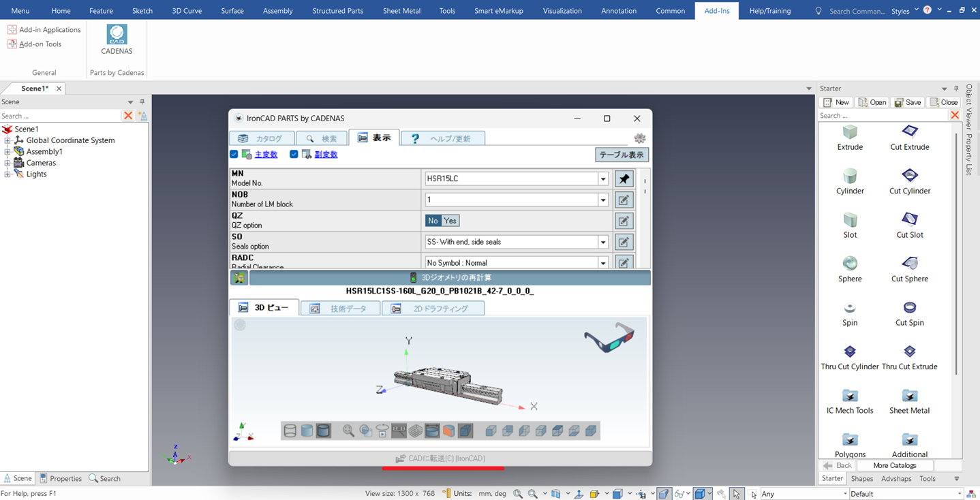Image resolution: width=980 pixels, height=500 pixels.
Task: Open the Model No. dropdown
Action: (x=603, y=179)
